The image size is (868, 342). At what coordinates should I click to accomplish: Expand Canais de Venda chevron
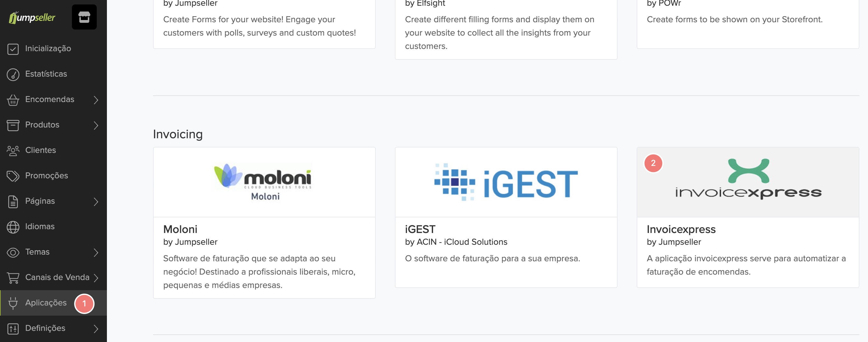pos(96,278)
